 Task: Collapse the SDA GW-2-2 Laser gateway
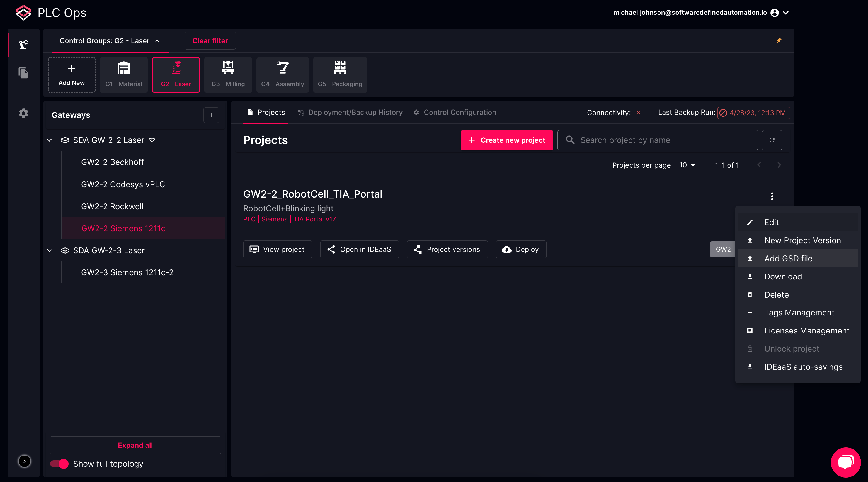click(50, 140)
